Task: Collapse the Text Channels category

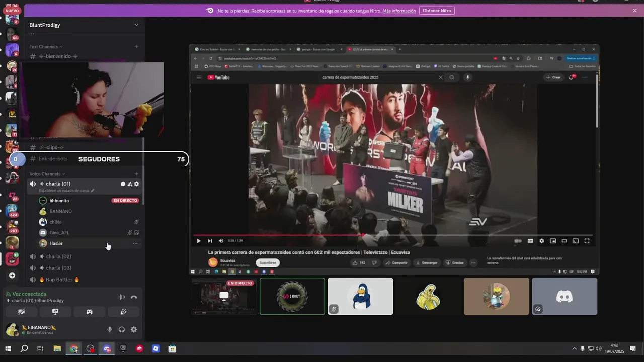Action: coord(47,47)
